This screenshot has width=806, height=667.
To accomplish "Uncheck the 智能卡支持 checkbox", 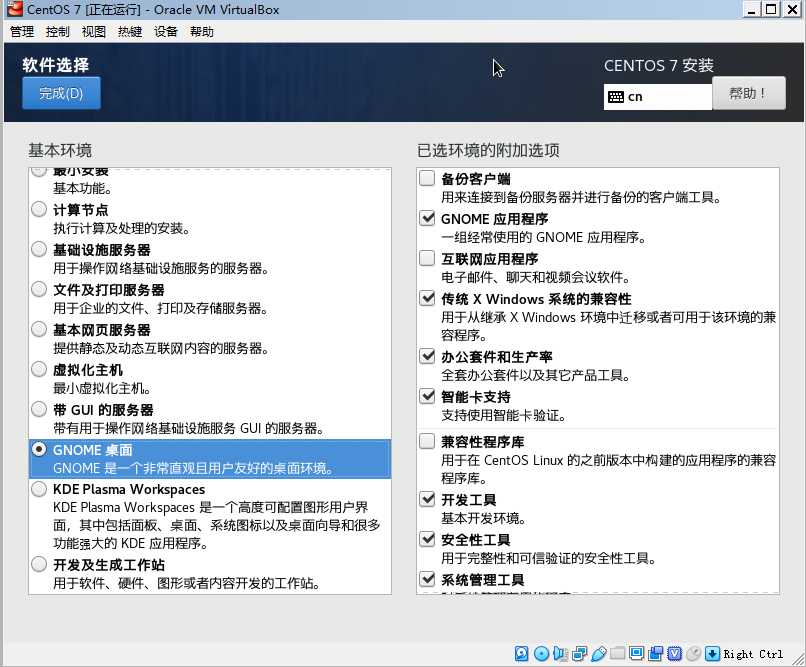I will click(x=427, y=396).
